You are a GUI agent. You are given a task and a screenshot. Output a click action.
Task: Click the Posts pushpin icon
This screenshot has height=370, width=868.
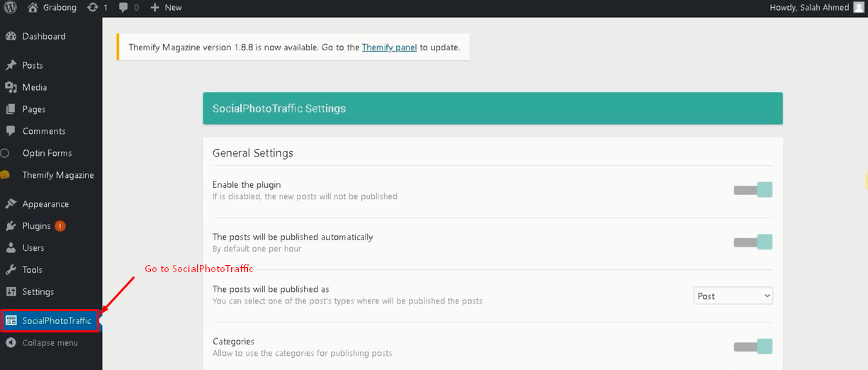[11, 65]
